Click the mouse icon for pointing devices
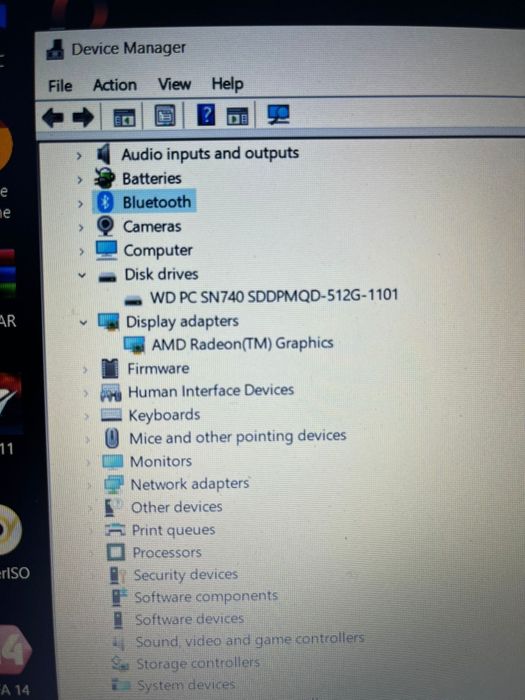The width and height of the screenshot is (525, 700). click(x=112, y=438)
